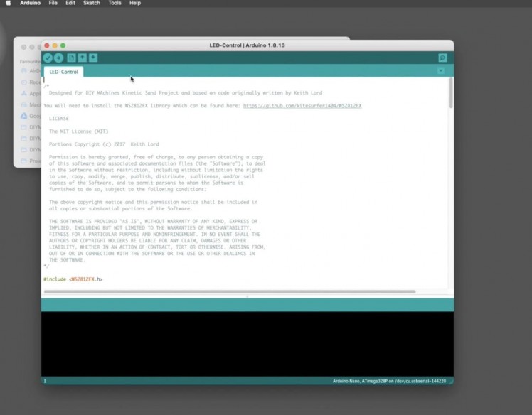Click the 'The MIT License (MIT)' line
Image resolution: width=532 pixels, height=415 pixels.
(x=79, y=131)
